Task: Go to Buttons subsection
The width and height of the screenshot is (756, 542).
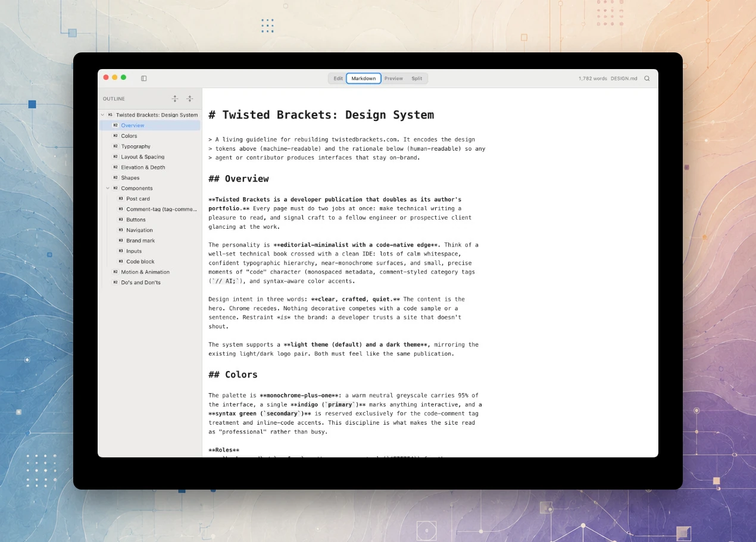Action: pos(136,220)
